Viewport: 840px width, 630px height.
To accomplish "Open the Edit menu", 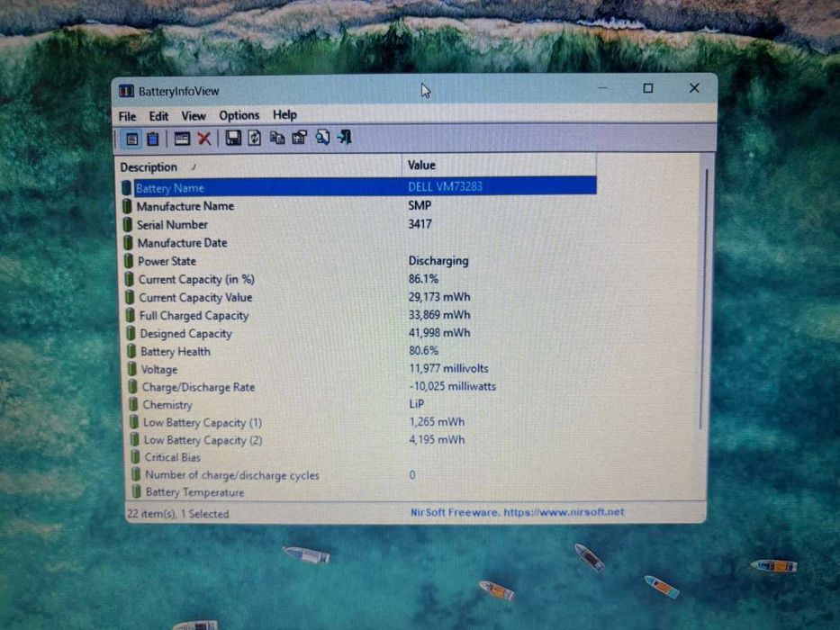I will 158,116.
